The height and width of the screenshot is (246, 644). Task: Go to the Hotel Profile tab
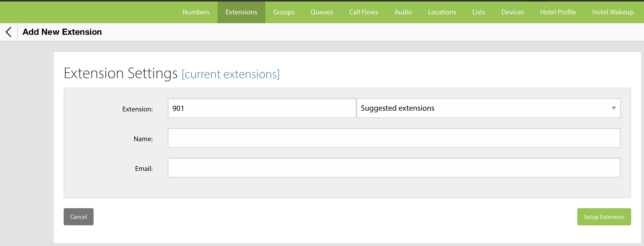tap(558, 12)
